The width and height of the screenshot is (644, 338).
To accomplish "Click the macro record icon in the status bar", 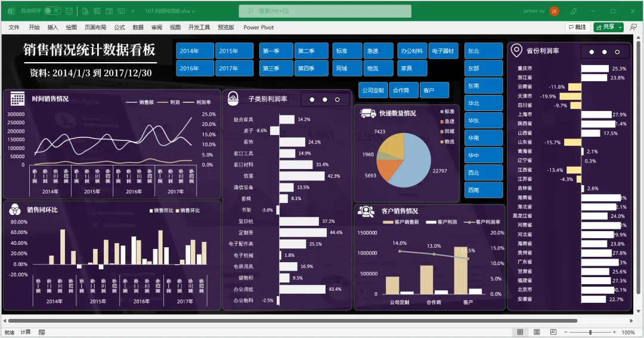I will click(x=42, y=332).
